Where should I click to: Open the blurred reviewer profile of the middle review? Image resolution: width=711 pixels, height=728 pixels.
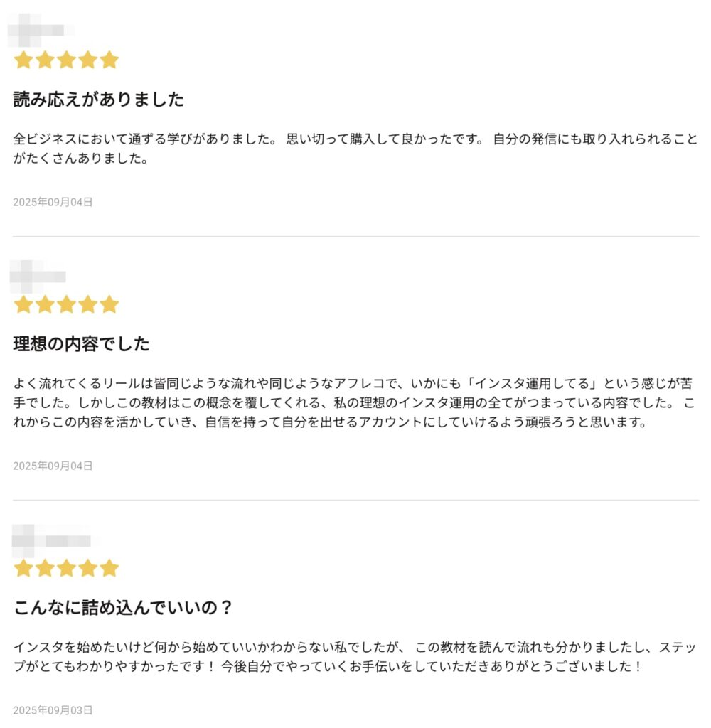point(38,277)
